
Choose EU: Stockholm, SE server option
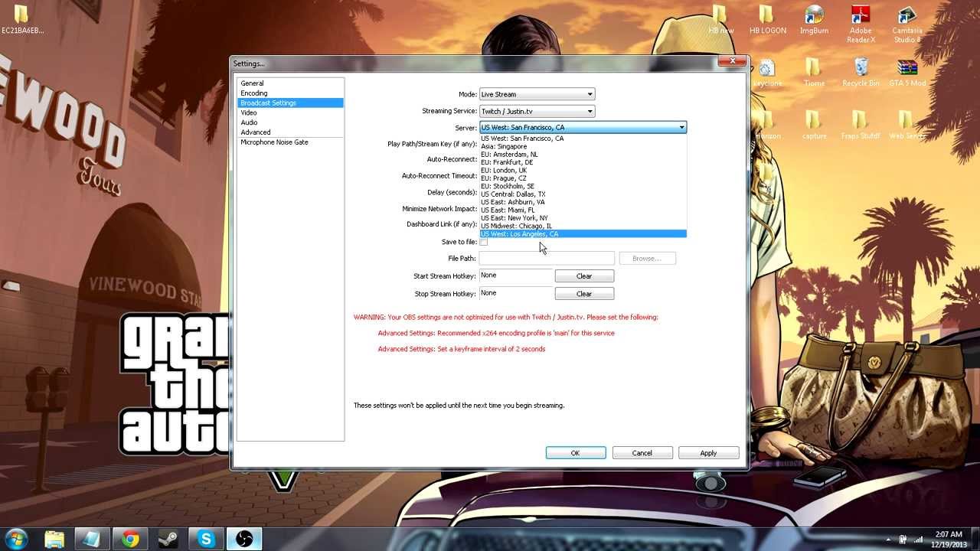click(583, 186)
